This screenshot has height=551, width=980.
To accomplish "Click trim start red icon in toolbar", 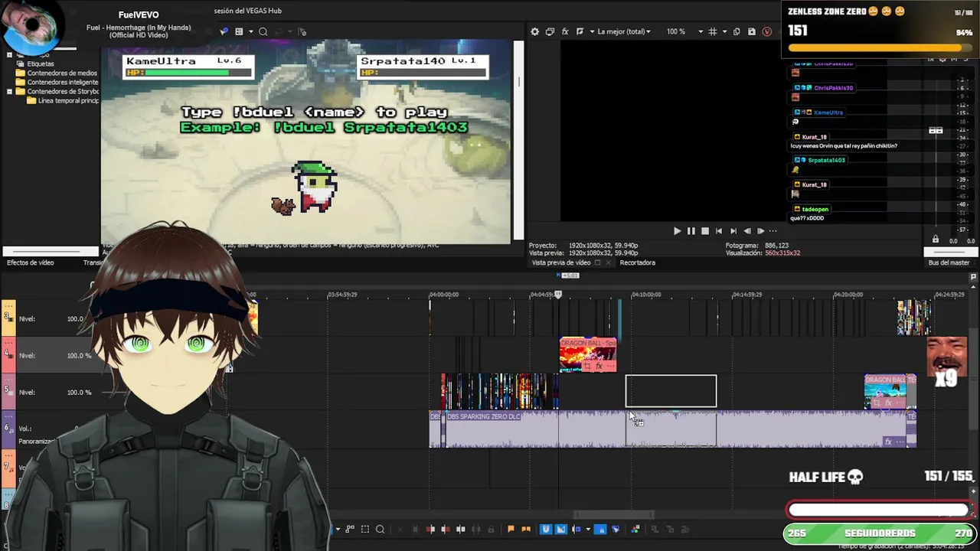I will 430,529.
